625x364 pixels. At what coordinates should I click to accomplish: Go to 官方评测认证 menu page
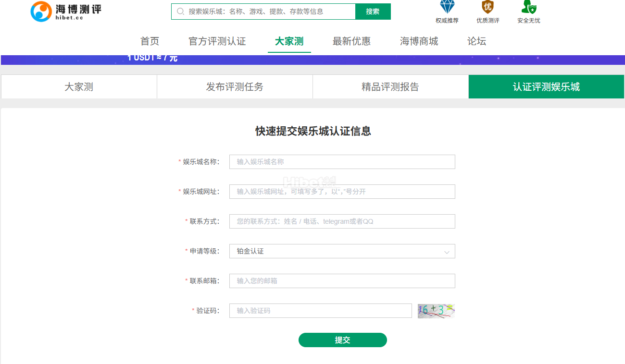[x=217, y=41]
